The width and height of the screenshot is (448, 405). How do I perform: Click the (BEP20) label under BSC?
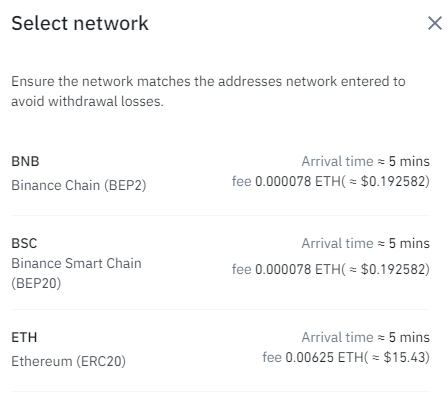click(36, 283)
